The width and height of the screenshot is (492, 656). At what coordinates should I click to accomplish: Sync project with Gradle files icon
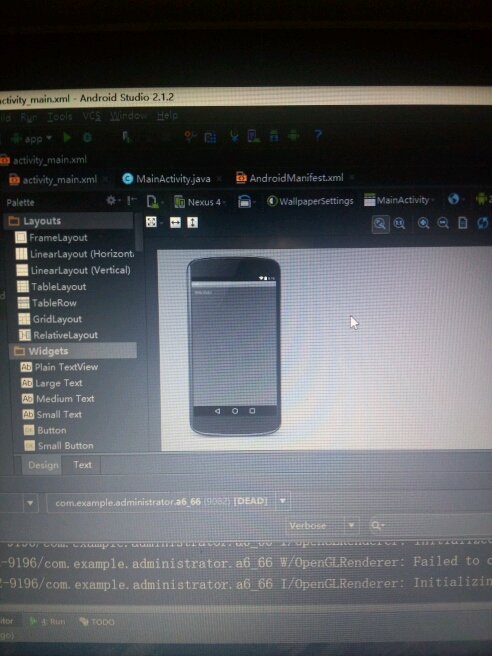[x=234, y=136]
